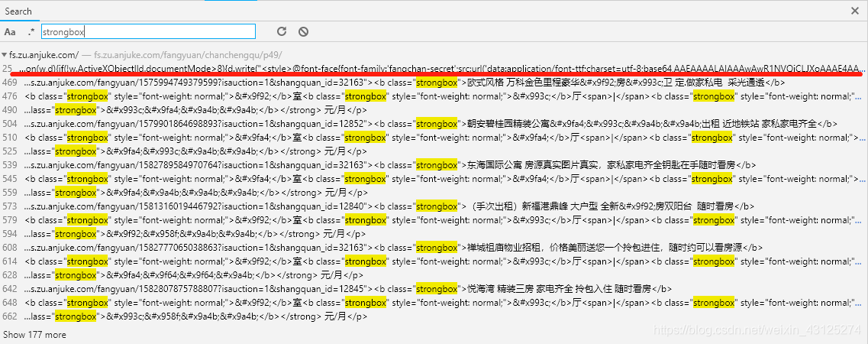
Task: Toggle the regular expression (.*) option
Action: 31,31
